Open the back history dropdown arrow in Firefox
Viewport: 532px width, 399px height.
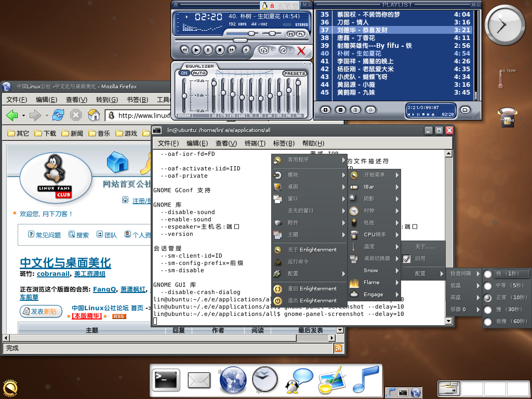click(23, 116)
